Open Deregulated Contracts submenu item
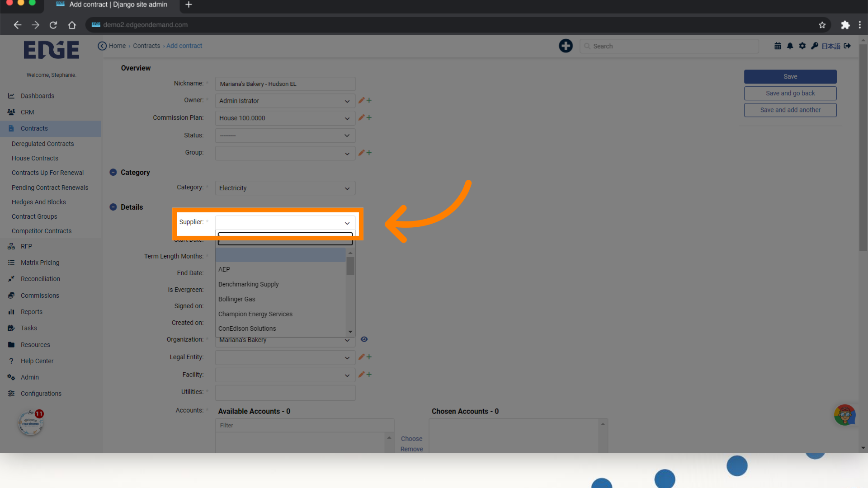 [x=42, y=144]
